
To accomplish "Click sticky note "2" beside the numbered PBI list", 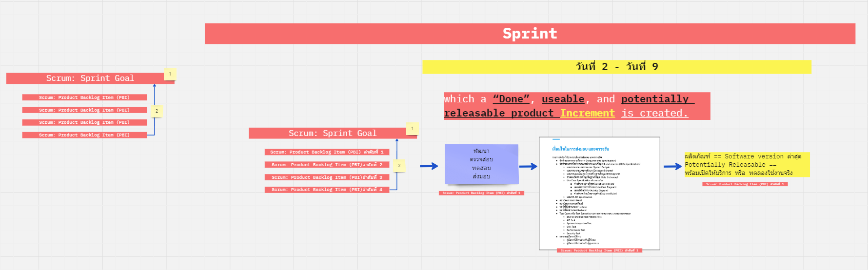I will point(399,166).
